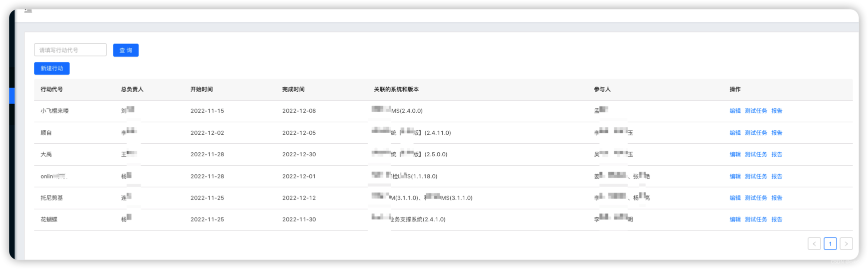Click the 关联的系统和版本 column header
868x269 pixels.
[x=396, y=89]
